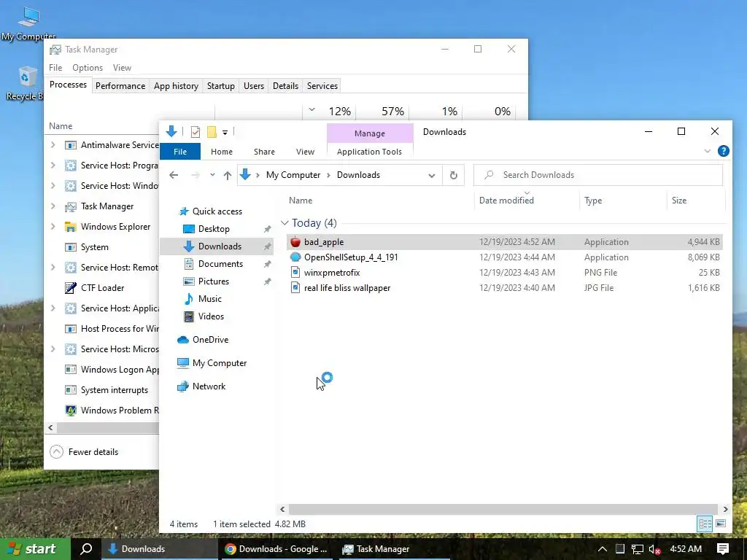Expand the Windows Explorer process row

pyautogui.click(x=53, y=227)
